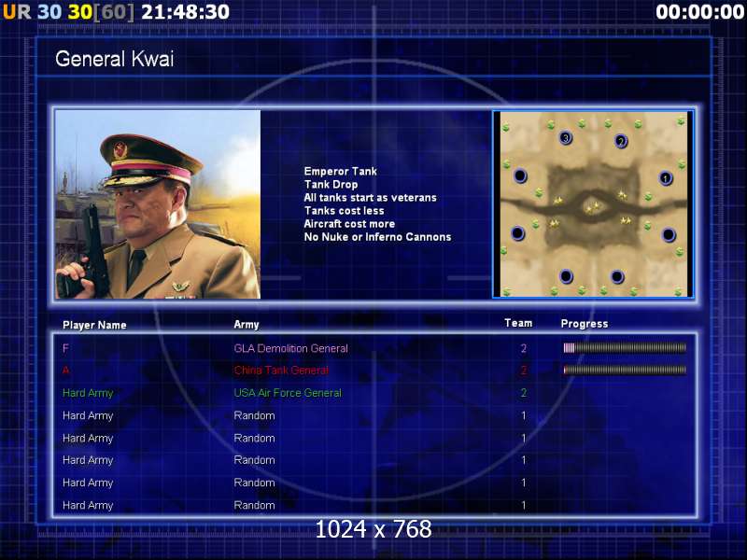Click 'China Tank General' army entry
Viewport: 747px width, 560px height.
pos(281,370)
